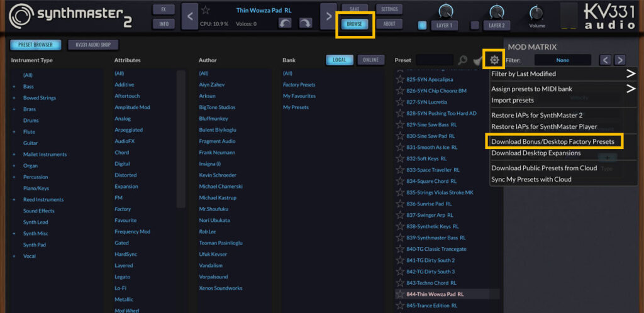
Task: Select Download Bonus/Desktop Factory Presets
Action: tap(553, 141)
